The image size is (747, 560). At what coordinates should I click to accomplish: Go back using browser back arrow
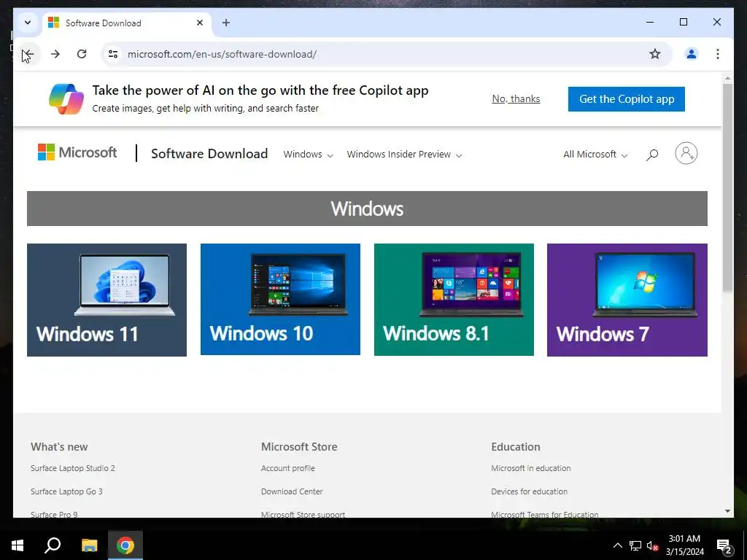[28, 54]
